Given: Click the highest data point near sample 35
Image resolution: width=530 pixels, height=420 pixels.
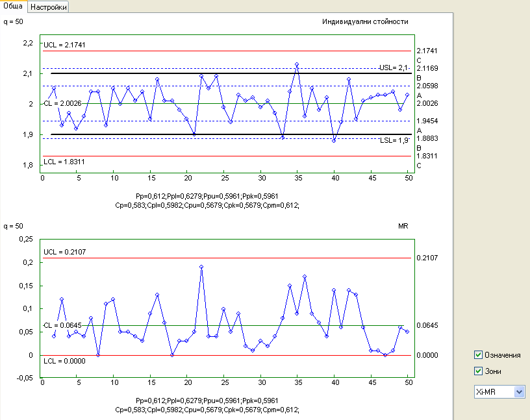Looking at the screenshot, I should pyautogui.click(x=297, y=64).
